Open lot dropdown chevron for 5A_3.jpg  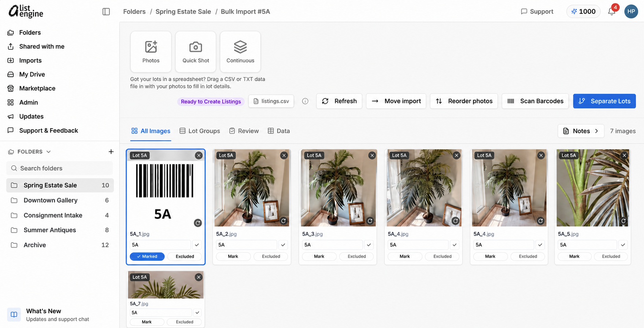pyautogui.click(x=369, y=245)
